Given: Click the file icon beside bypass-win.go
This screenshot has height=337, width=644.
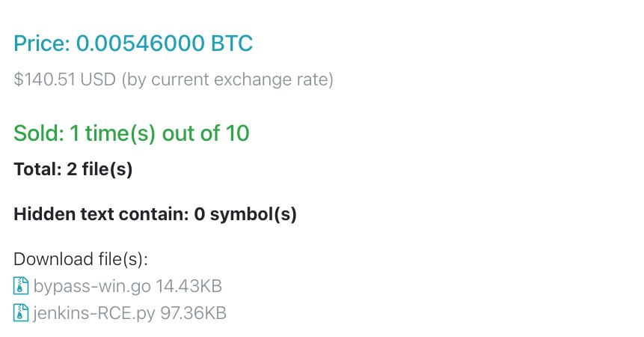Looking at the screenshot, I should pos(21,286).
